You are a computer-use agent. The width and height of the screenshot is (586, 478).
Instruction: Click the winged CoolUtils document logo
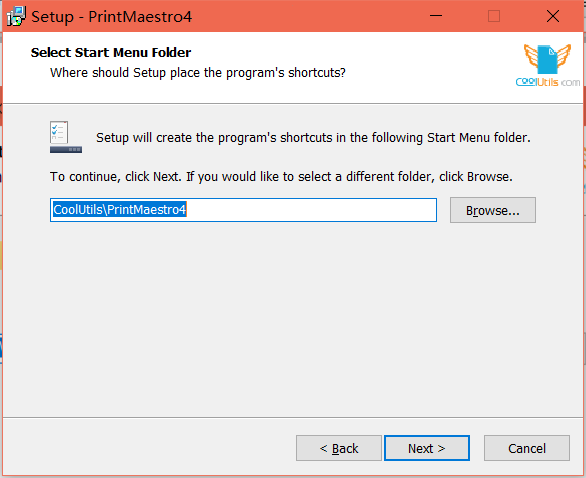[x=548, y=59]
